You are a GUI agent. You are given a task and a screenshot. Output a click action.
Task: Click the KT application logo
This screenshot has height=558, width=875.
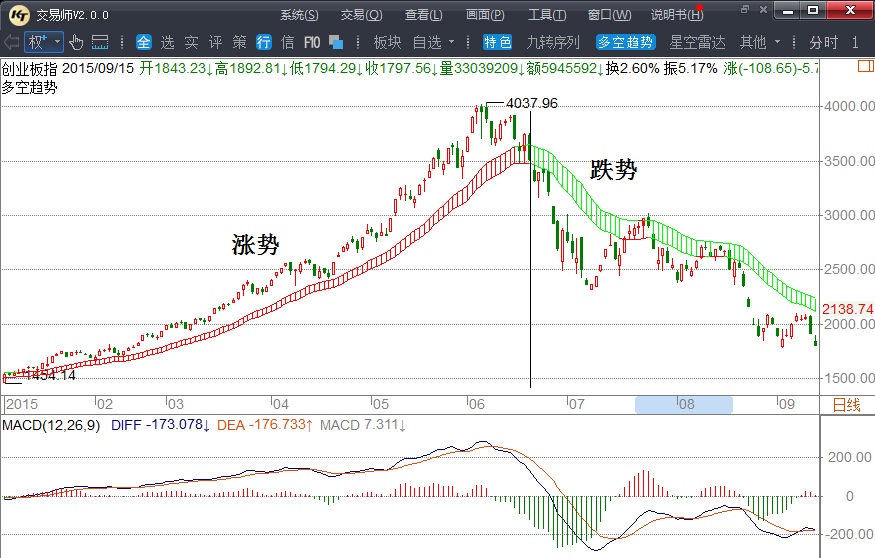(18, 14)
